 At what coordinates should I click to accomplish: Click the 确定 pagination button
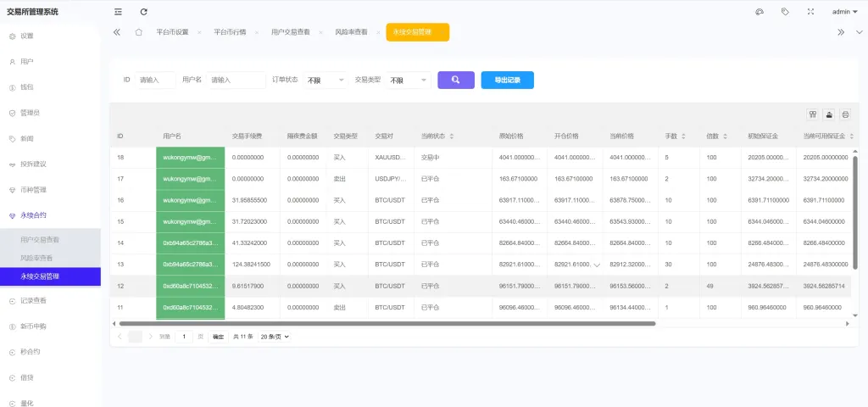(218, 337)
